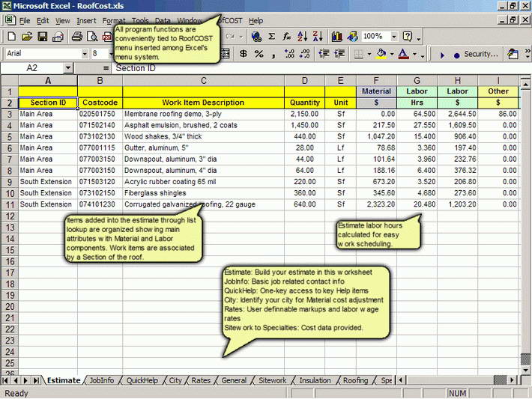The height and width of the screenshot is (399, 532).
Task: Click the Font Color red A
Action: (403, 54)
